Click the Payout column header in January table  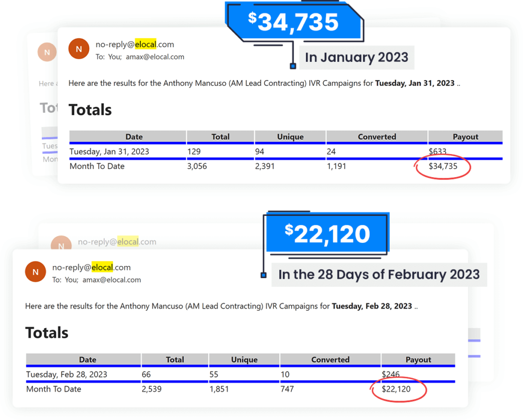(x=465, y=137)
